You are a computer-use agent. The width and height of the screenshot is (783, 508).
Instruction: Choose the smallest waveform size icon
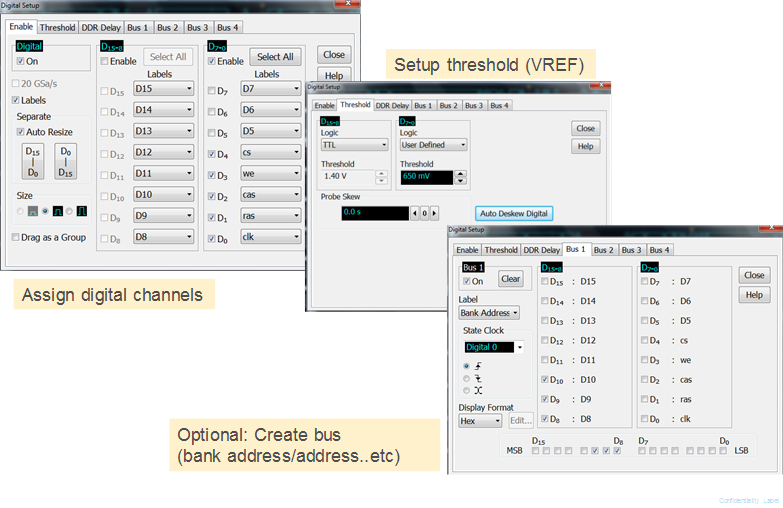(x=33, y=210)
